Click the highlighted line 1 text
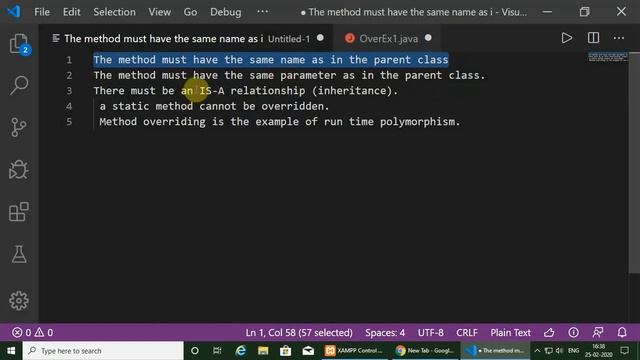The image size is (640, 360). 271,60
